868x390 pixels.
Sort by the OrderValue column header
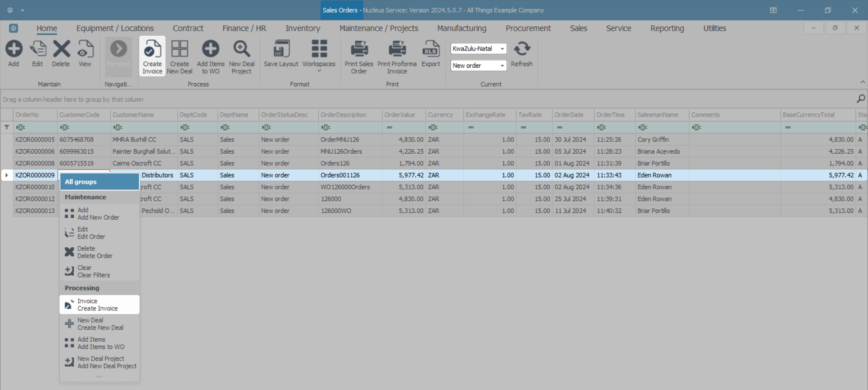tap(400, 115)
